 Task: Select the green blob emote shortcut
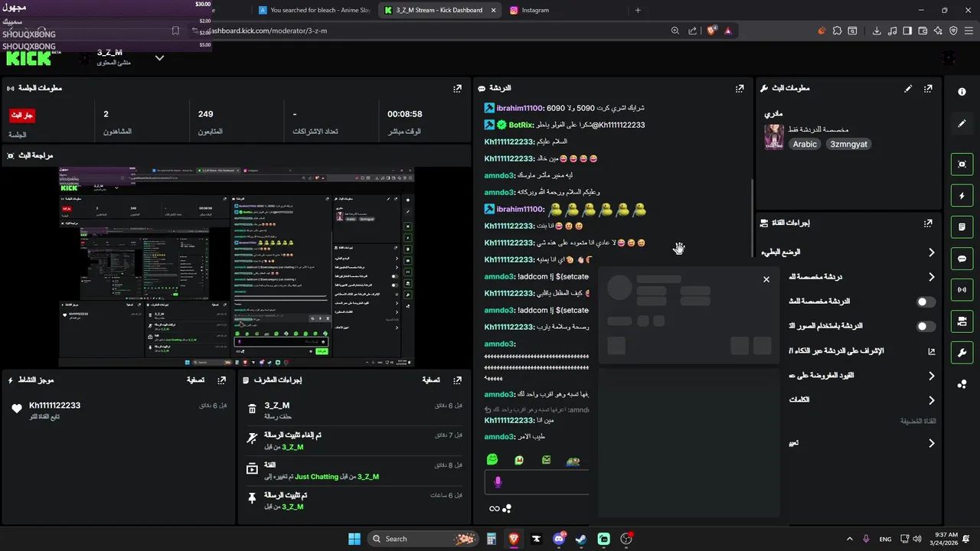tap(492, 460)
